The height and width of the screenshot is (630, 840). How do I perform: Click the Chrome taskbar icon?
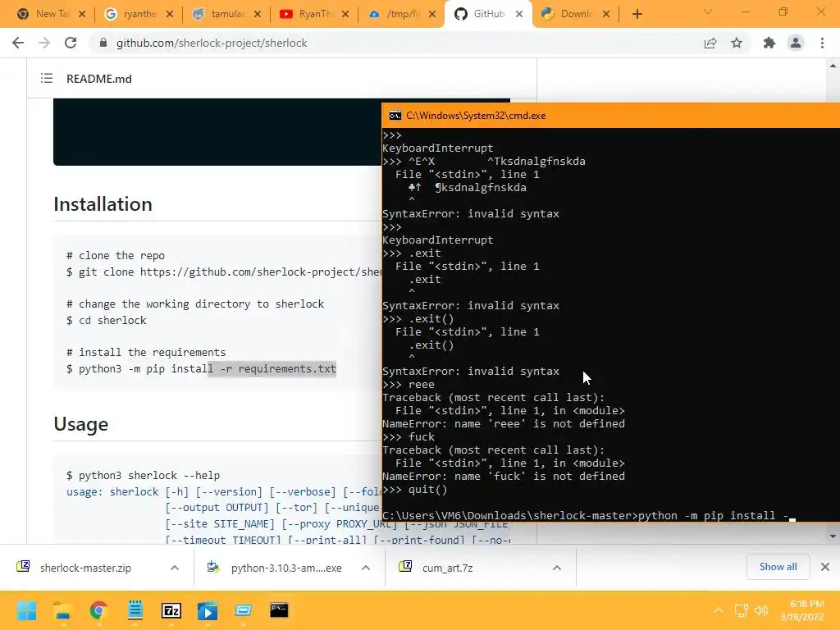pos(98,610)
